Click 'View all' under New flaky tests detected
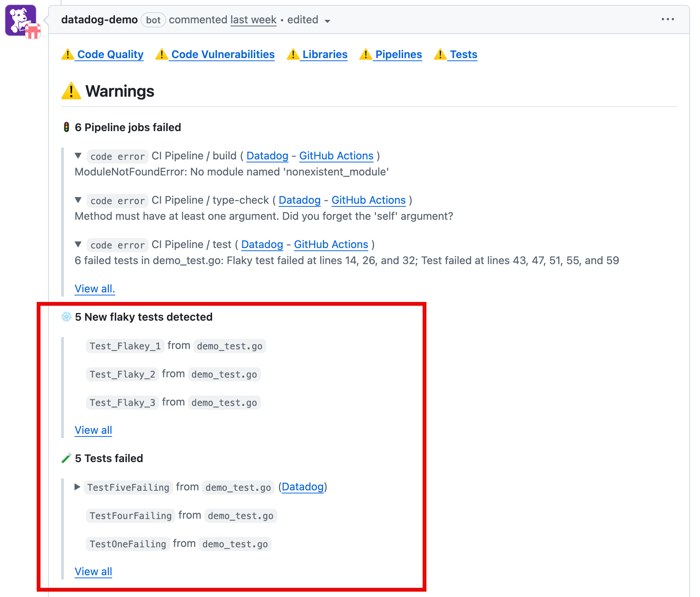This screenshot has width=700, height=597. (93, 430)
